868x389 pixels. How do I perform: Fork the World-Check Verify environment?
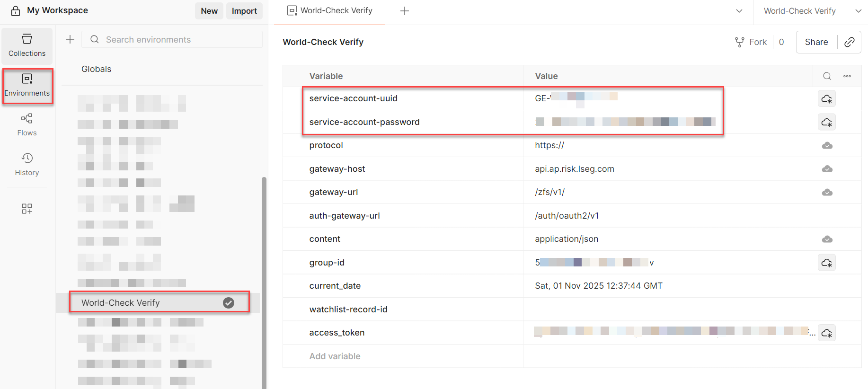point(751,42)
